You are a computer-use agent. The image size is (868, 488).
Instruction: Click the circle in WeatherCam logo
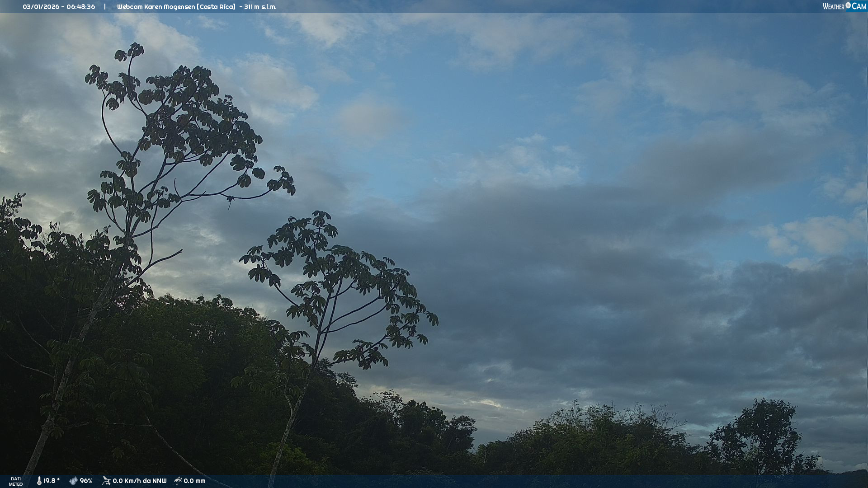[848, 5]
